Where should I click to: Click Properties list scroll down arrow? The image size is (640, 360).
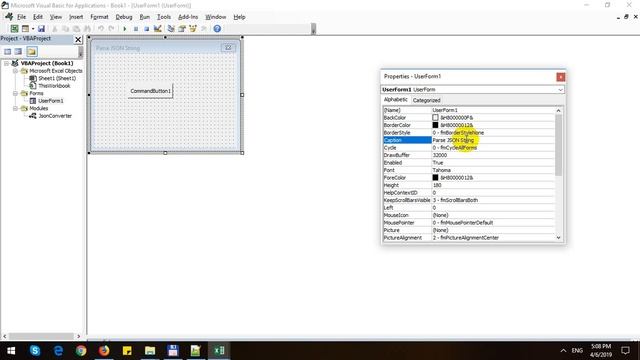[x=558, y=238]
